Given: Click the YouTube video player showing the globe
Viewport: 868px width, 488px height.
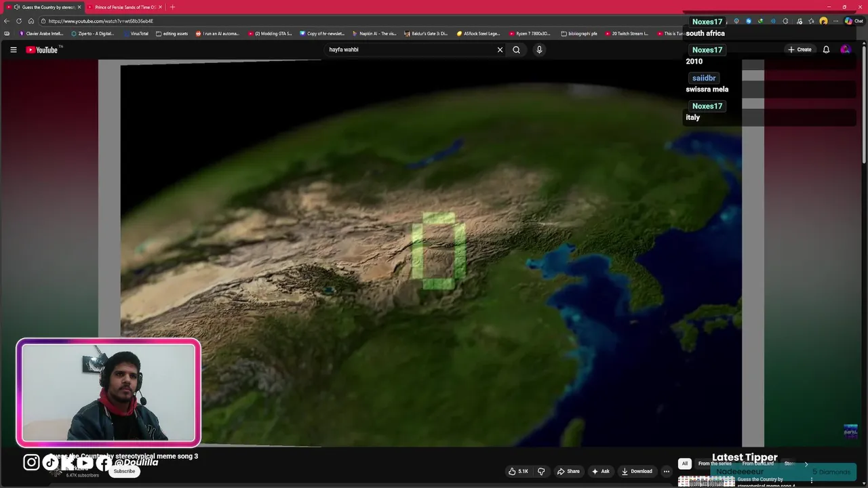Looking at the screenshot, I should pyautogui.click(x=431, y=253).
